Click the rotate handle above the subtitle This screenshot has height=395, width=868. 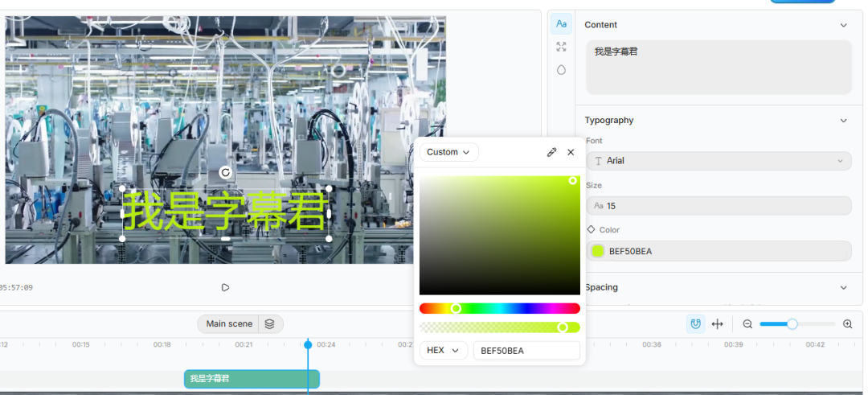click(225, 172)
